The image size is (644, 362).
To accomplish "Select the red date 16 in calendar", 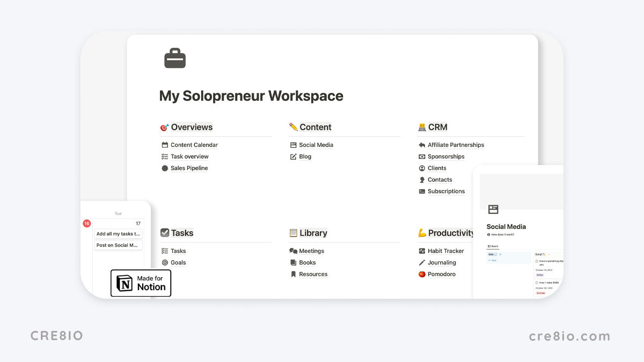I will click(87, 224).
